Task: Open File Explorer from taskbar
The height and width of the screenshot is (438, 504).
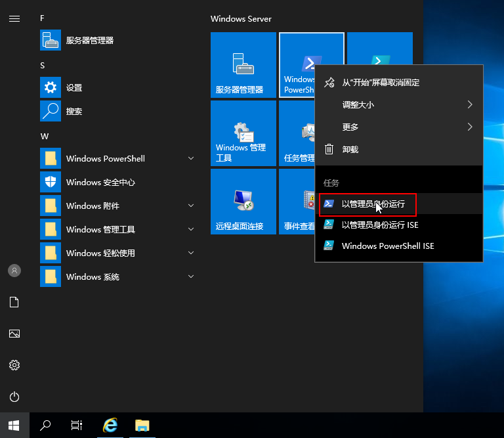Action: 142,426
